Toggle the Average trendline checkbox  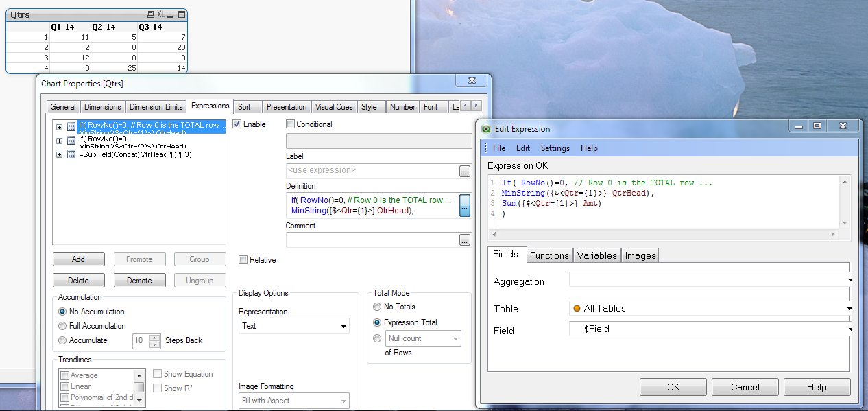(x=65, y=376)
